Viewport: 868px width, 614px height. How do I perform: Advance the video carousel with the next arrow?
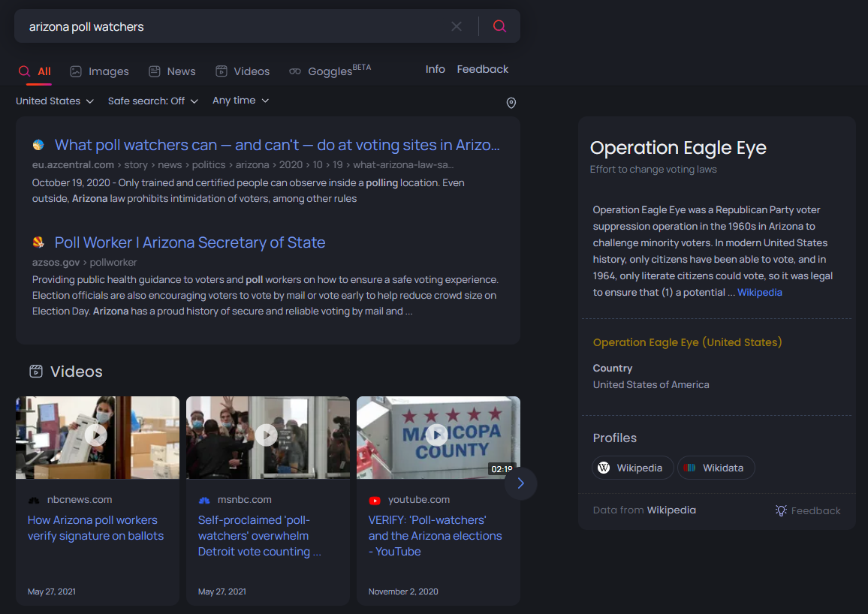coord(520,483)
